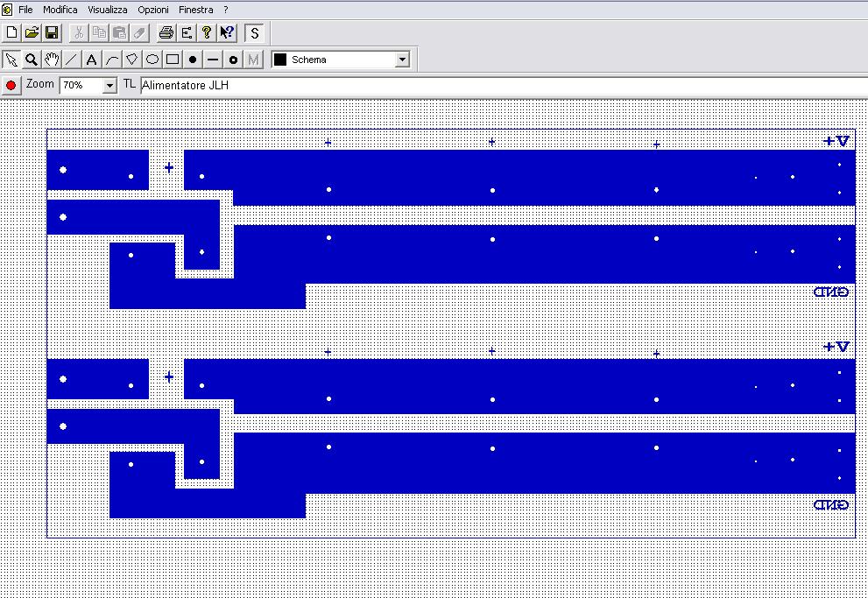Open the File menu

pos(25,10)
